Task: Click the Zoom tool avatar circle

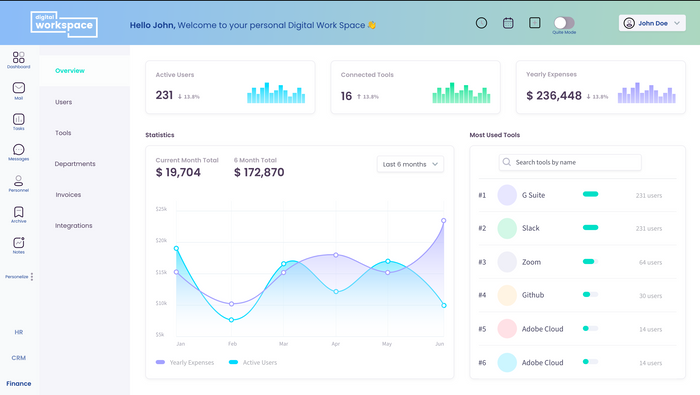Action: pos(507,262)
